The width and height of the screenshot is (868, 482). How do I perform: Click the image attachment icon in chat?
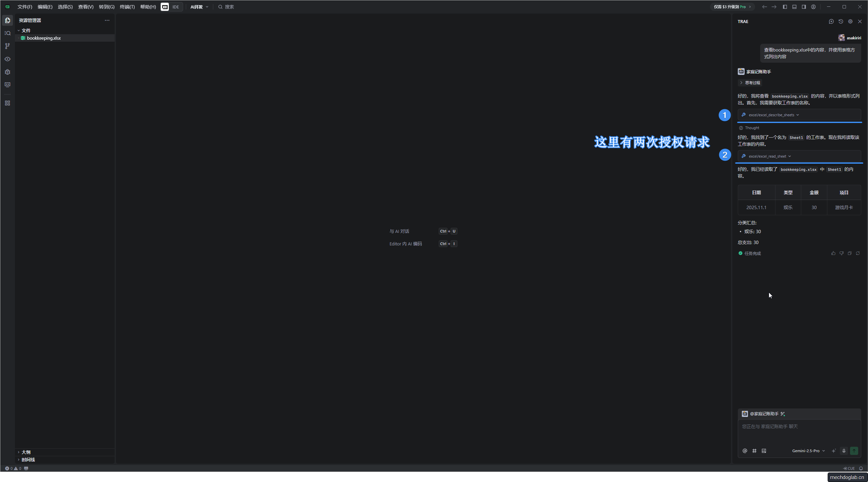pyautogui.click(x=764, y=451)
